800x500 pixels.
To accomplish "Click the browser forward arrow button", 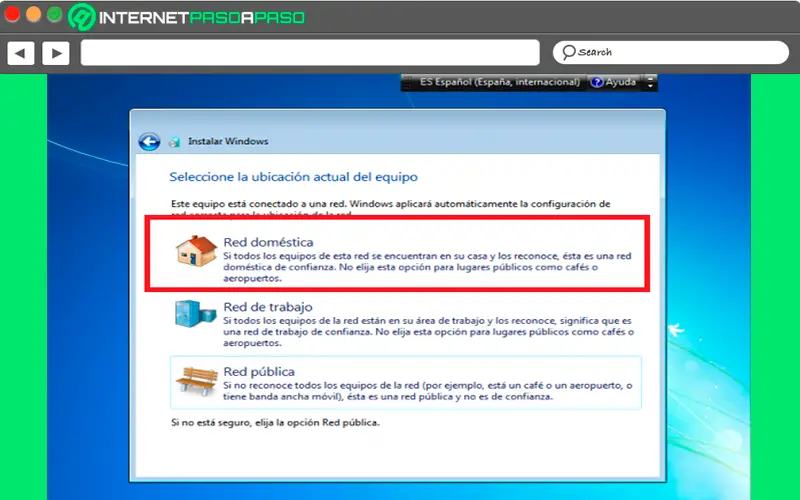I will click(56, 53).
